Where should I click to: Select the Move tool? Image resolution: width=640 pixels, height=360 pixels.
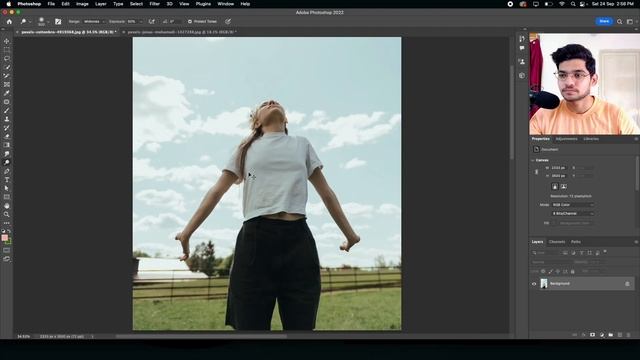7,41
